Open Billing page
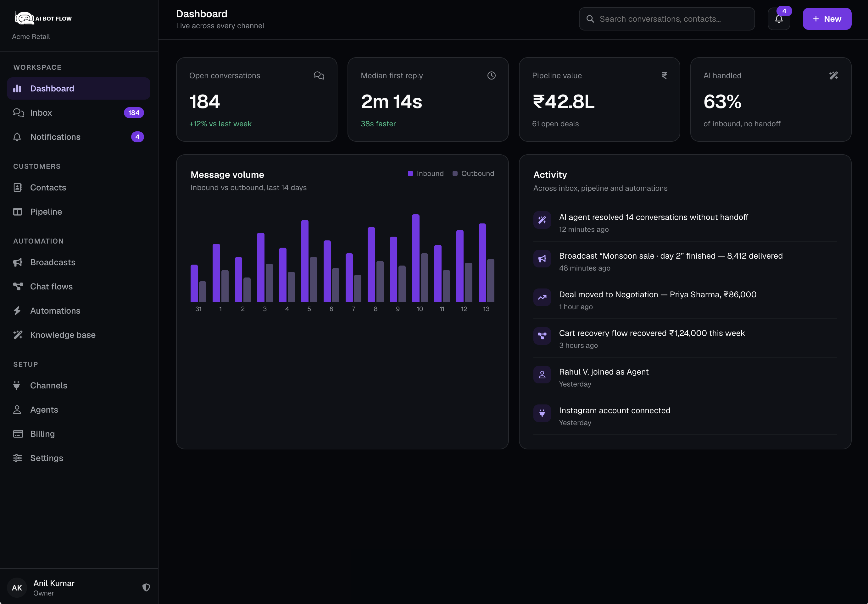Screen dimensions: 868x604 pyautogui.click(x=79, y=434)
